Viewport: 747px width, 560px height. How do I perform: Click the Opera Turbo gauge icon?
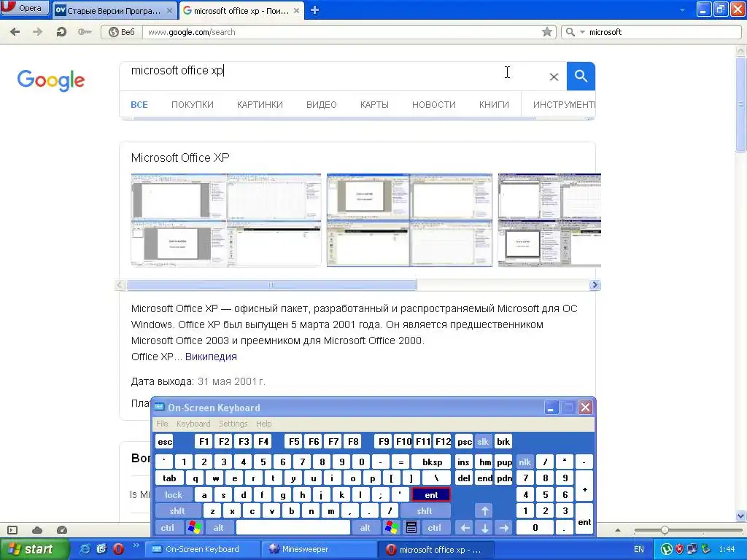tap(62, 530)
